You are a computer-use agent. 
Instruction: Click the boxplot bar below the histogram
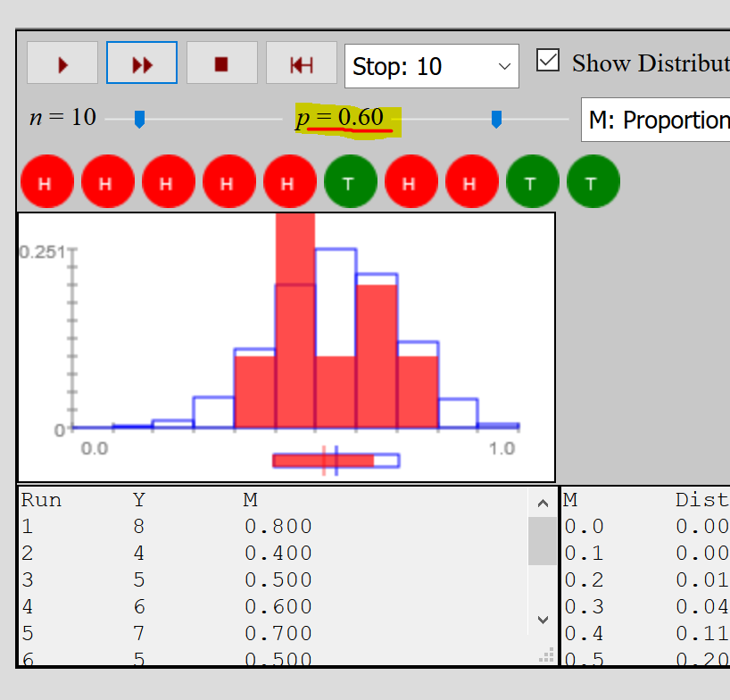tap(336, 461)
